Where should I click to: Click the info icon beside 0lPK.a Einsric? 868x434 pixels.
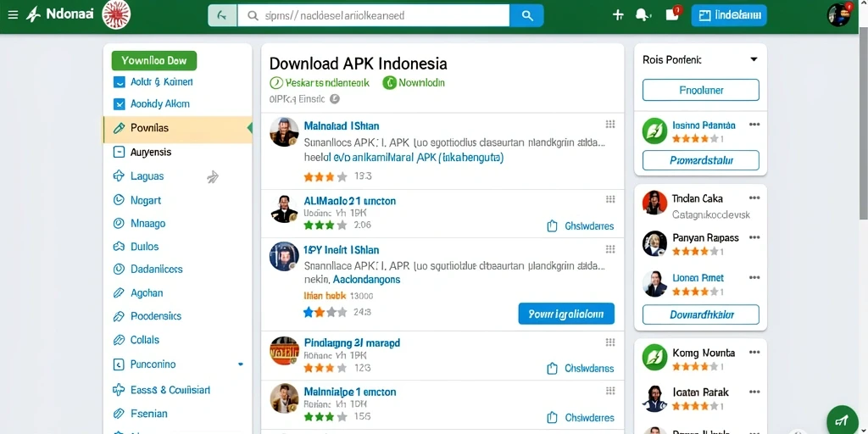(x=334, y=99)
